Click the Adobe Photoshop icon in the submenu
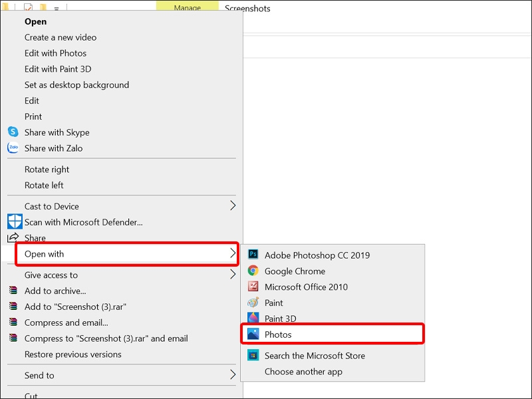 tap(253, 255)
